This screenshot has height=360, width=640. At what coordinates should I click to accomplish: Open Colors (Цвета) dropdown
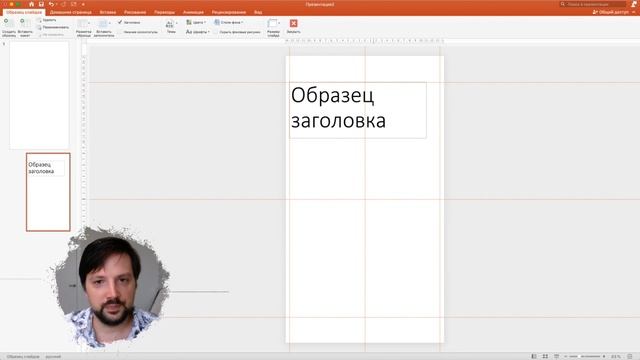(196, 22)
